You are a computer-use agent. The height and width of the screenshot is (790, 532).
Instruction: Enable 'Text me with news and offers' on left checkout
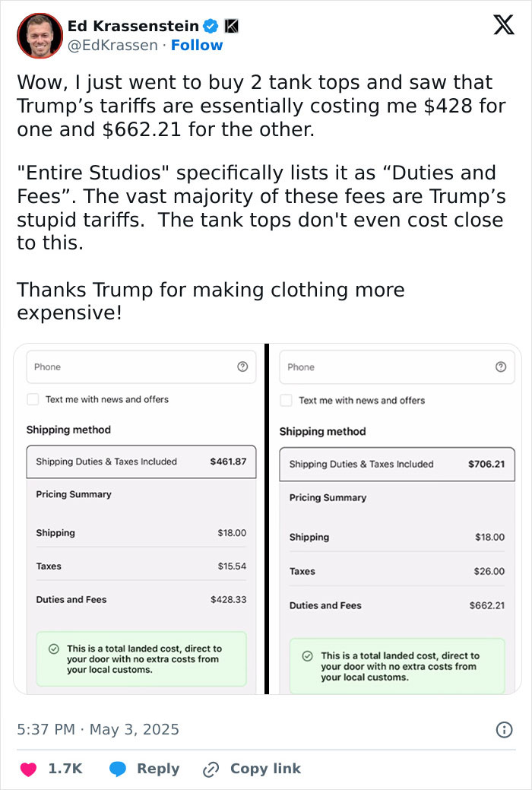pos(32,400)
